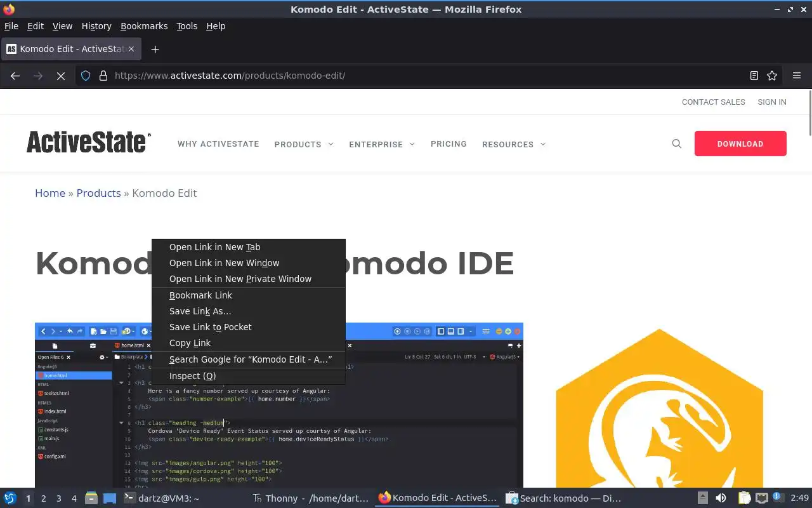Click the Firefox icon in title bar
Viewport: 812px width, 508px height.
coord(8,9)
